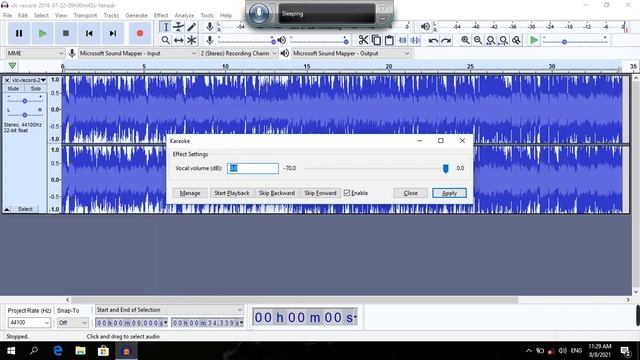Click Fit selection to width icon
Image resolution: width=640 pixels, height=360 pixels.
tap(491, 40)
